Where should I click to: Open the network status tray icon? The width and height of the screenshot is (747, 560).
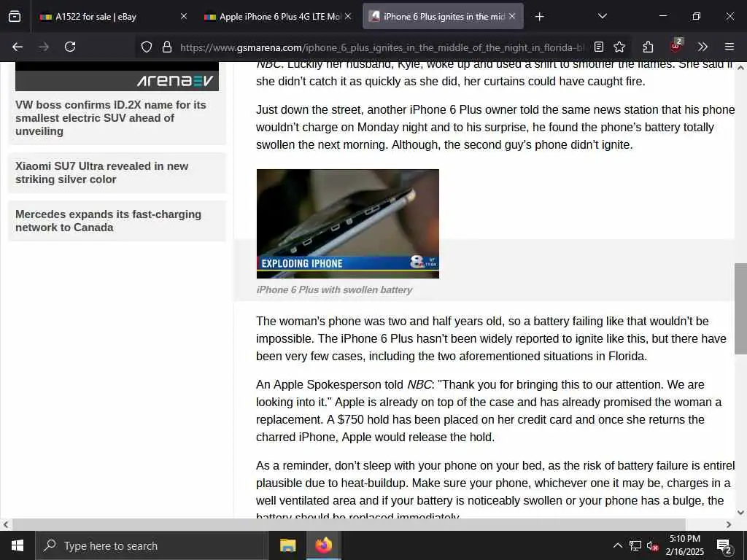pyautogui.click(x=635, y=545)
